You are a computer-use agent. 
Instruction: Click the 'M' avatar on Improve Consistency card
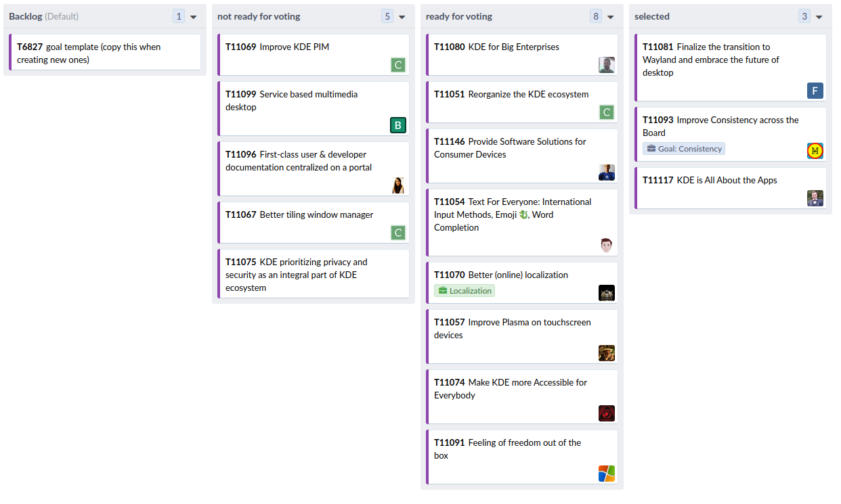(x=815, y=151)
